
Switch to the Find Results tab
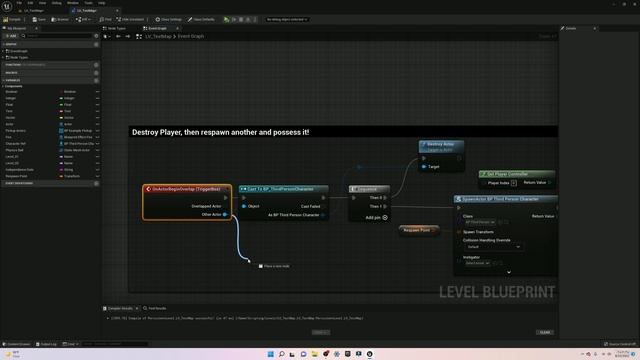click(155, 308)
